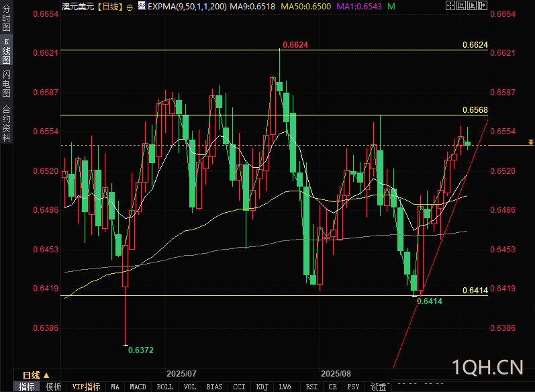This screenshot has height=392, width=535.
Task: Switch to 分时图 view in sidebar
Action: coord(7,17)
